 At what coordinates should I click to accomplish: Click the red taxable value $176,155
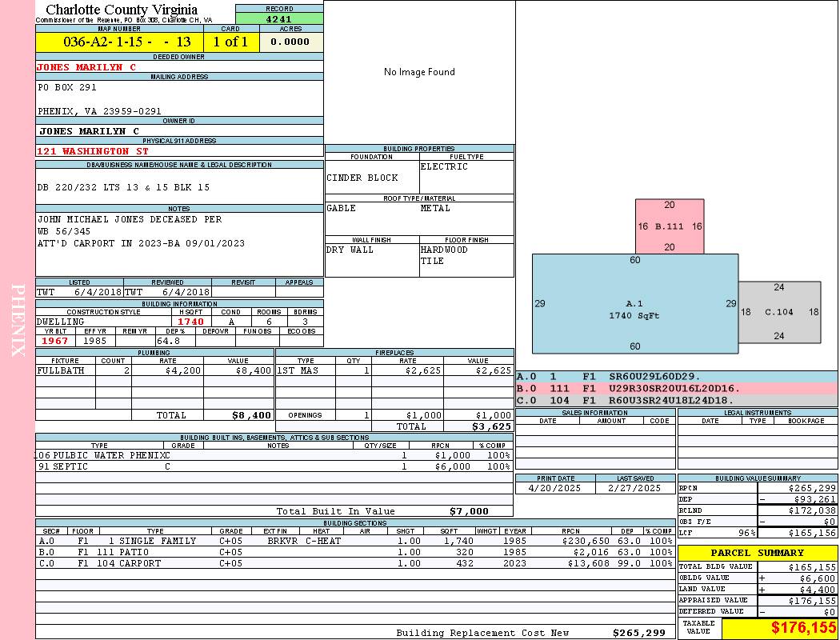tap(780, 628)
